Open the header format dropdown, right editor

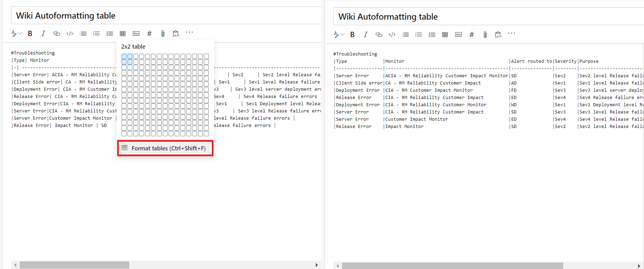click(x=339, y=34)
